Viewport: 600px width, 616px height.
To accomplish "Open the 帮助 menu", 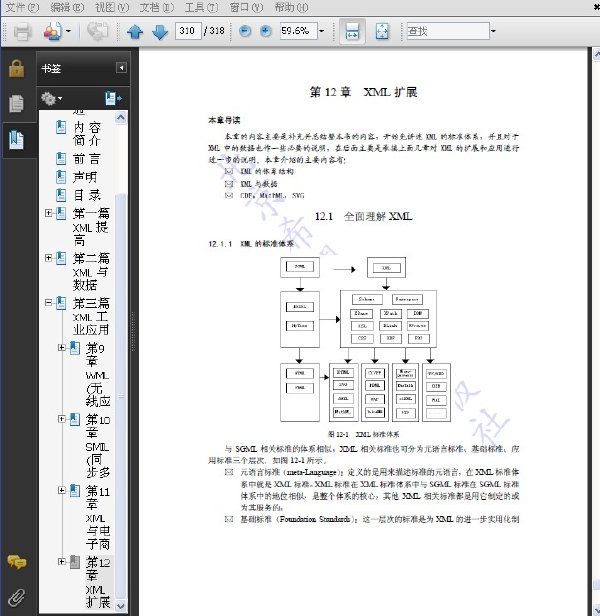I will pyautogui.click(x=291, y=7).
